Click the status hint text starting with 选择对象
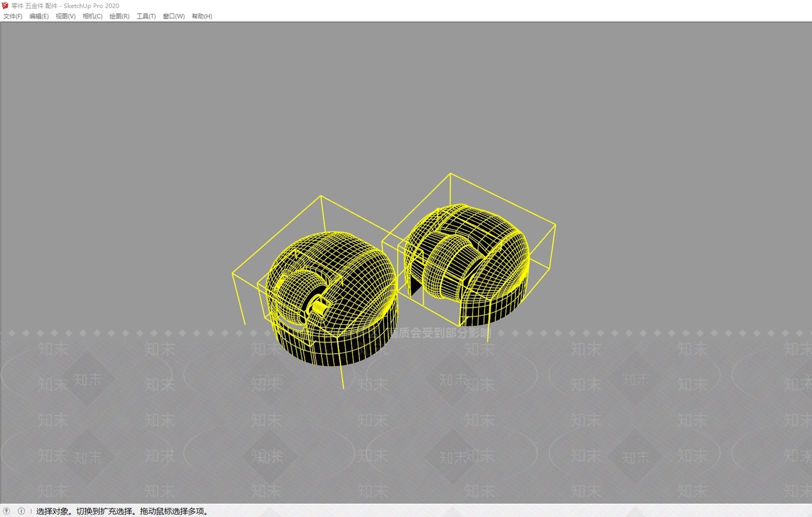 click(x=122, y=511)
